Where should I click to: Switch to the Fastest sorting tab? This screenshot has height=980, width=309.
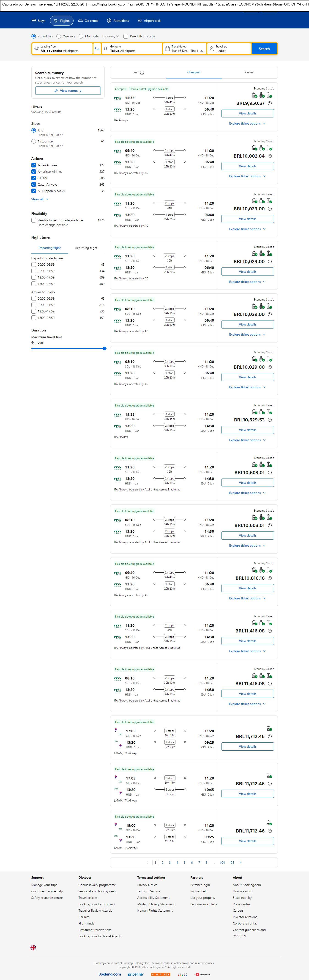tap(249, 72)
